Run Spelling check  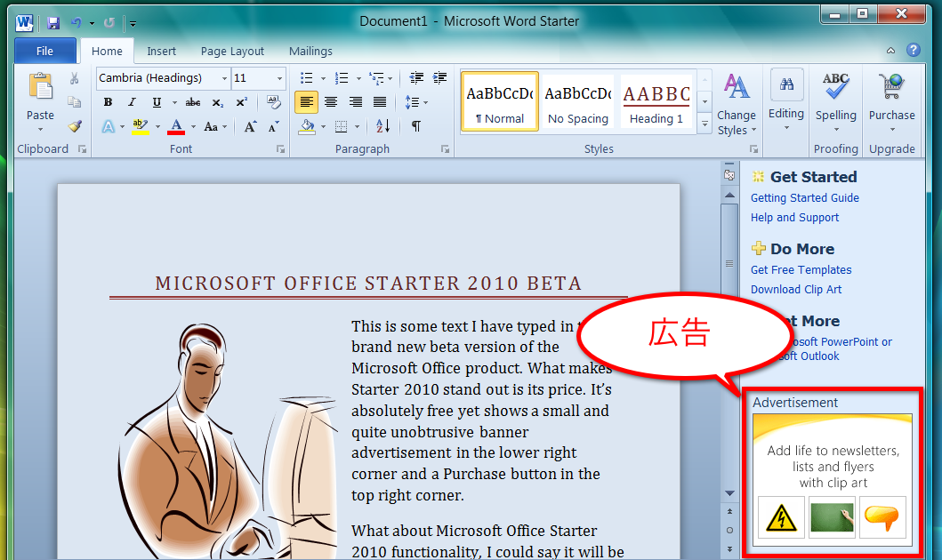(835, 103)
